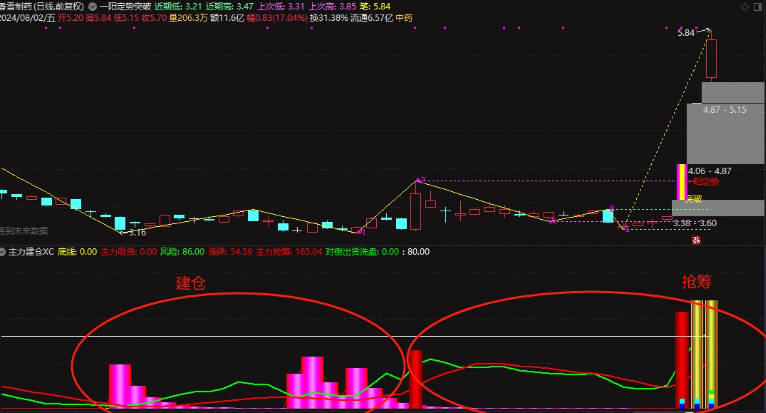Click the float value 流通6.57亿

(372, 18)
